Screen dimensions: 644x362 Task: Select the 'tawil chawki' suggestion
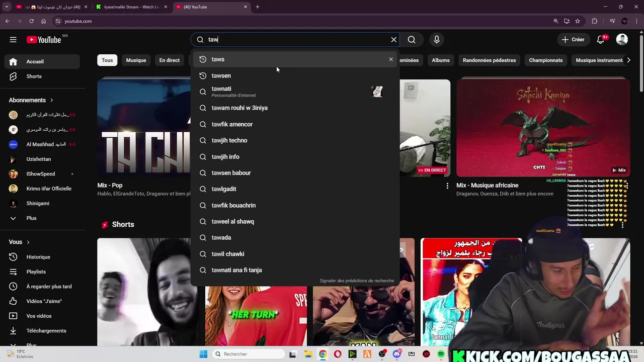coord(295,254)
